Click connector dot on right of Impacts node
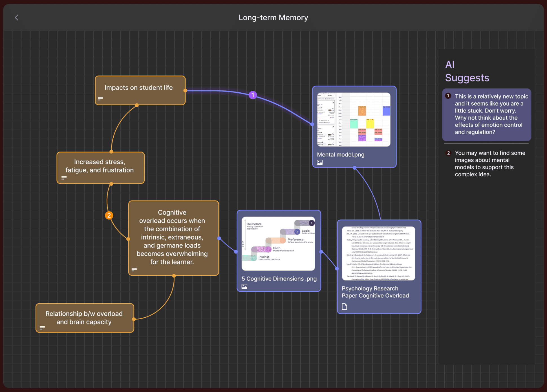The height and width of the screenshot is (392, 547). click(185, 91)
